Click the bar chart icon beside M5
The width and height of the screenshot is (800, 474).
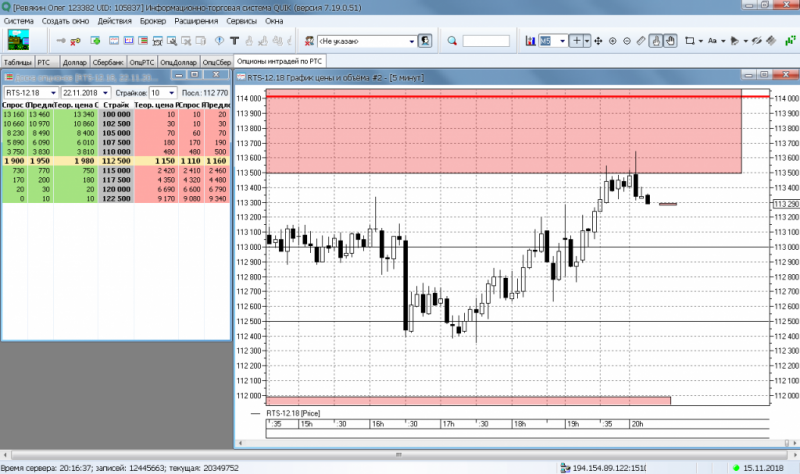coord(531,41)
